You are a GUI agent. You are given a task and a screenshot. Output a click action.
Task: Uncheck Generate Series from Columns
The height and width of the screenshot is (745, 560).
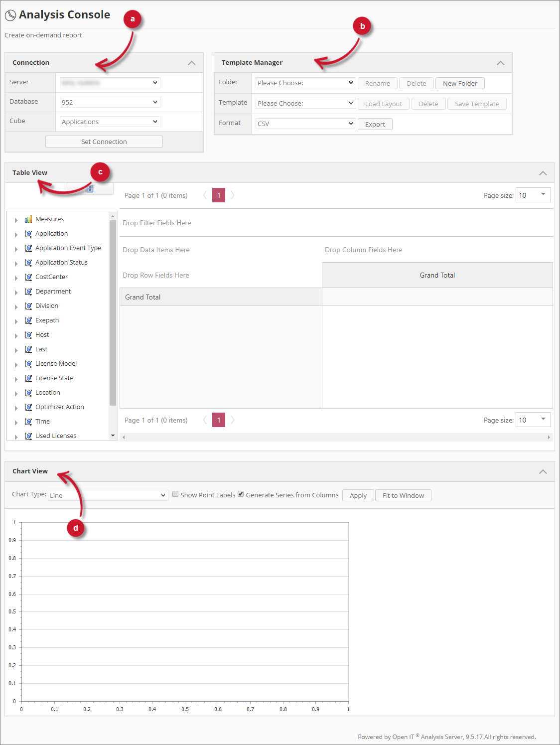point(241,494)
